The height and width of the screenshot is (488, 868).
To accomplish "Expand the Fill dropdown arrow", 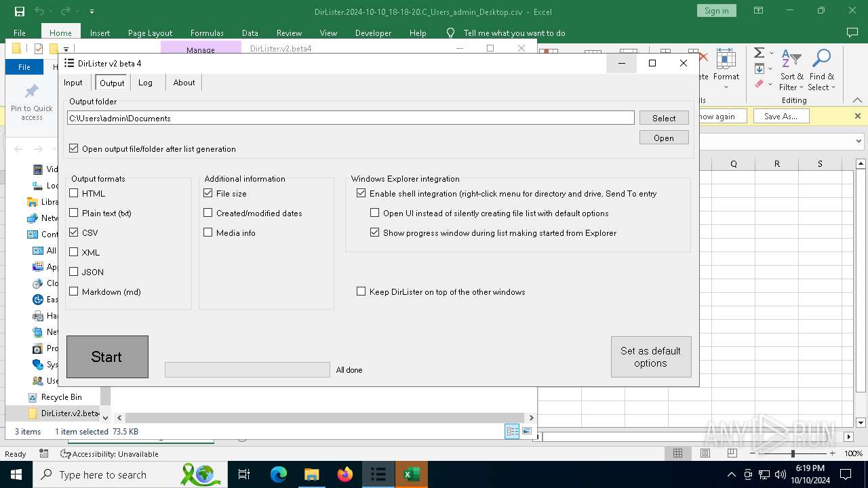I will coord(772,69).
